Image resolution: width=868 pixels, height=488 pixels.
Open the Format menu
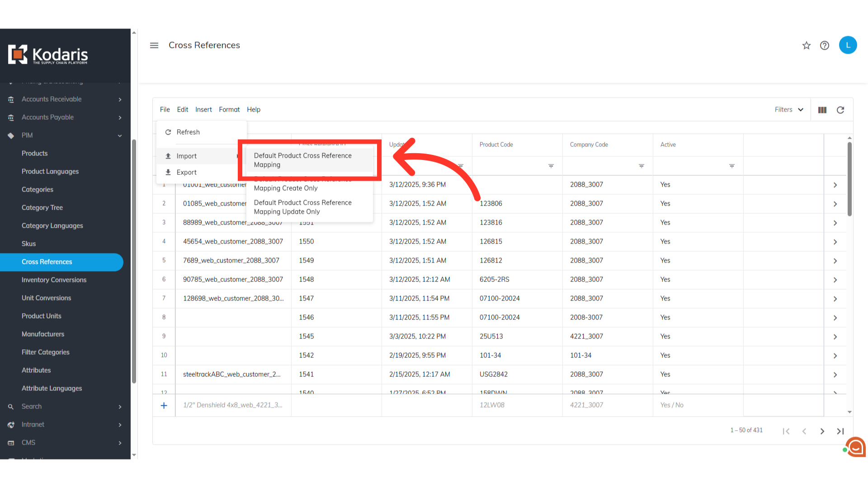coord(229,109)
